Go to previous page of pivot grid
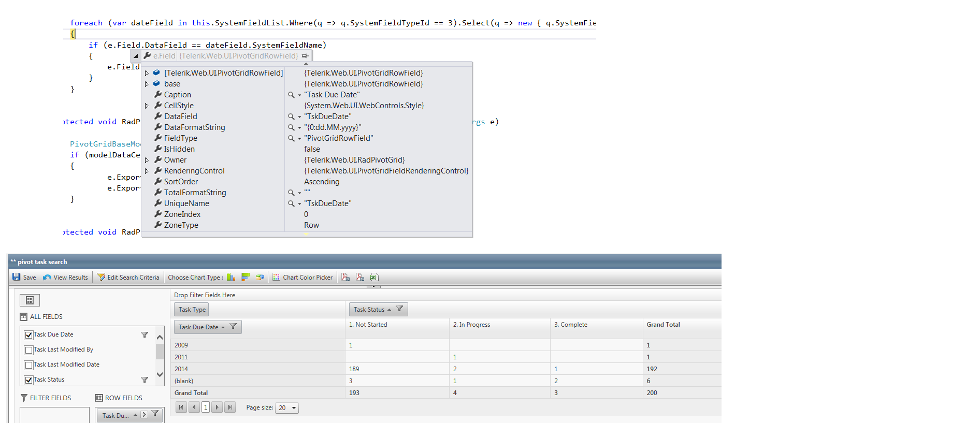 (194, 407)
